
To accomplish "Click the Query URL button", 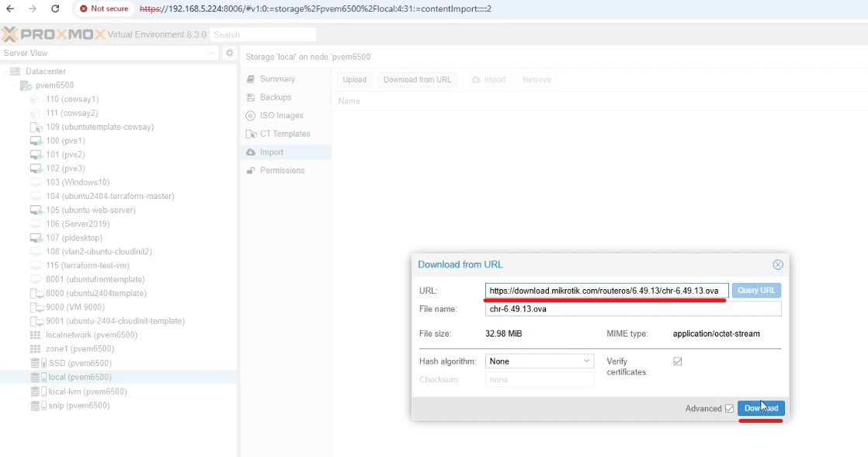I will pyautogui.click(x=756, y=290).
